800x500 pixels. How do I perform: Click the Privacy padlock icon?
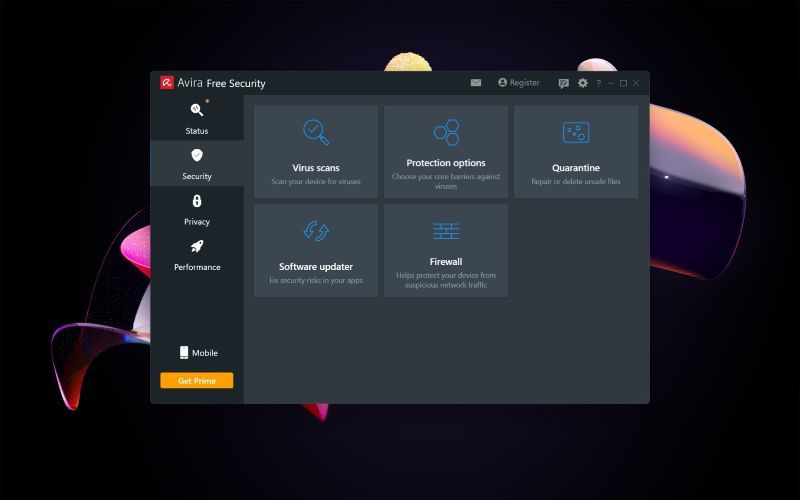(197, 201)
